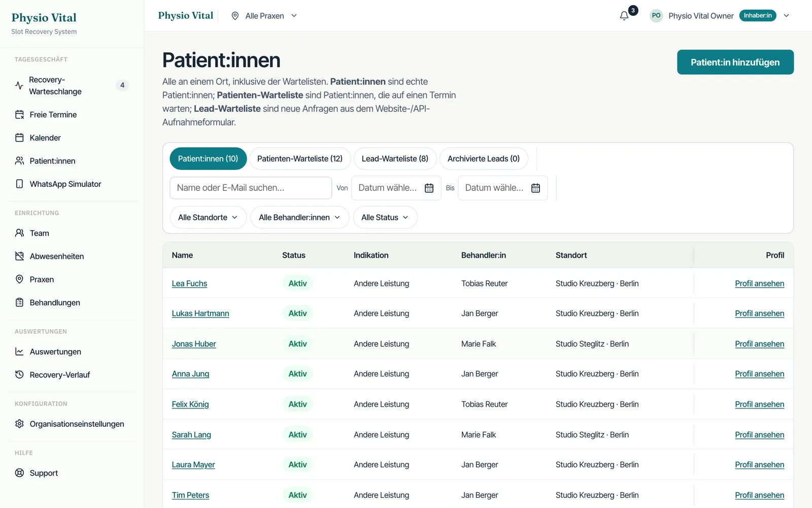Click Tobias Reuter in Felix König row
This screenshot has width=812, height=508.
pos(485,404)
